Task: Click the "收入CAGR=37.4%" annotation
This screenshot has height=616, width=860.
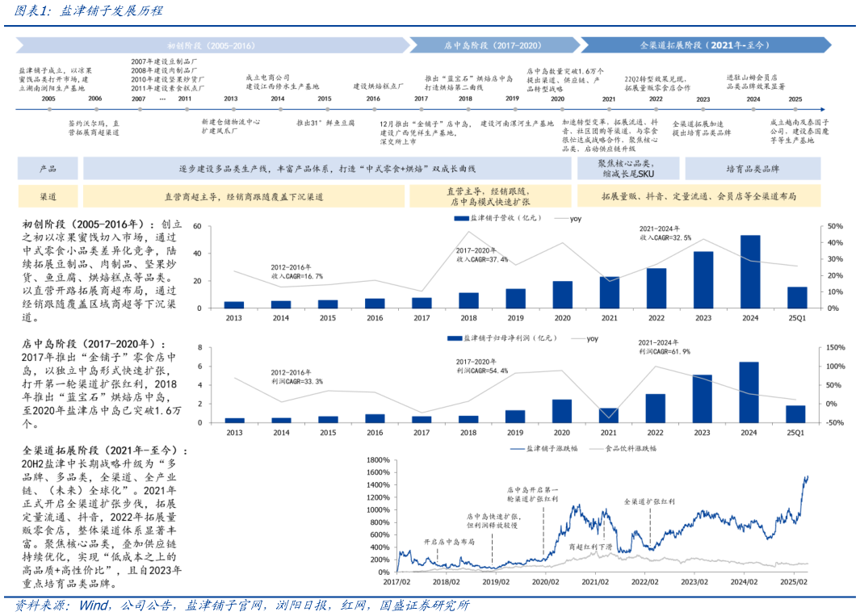Action: pos(483,259)
